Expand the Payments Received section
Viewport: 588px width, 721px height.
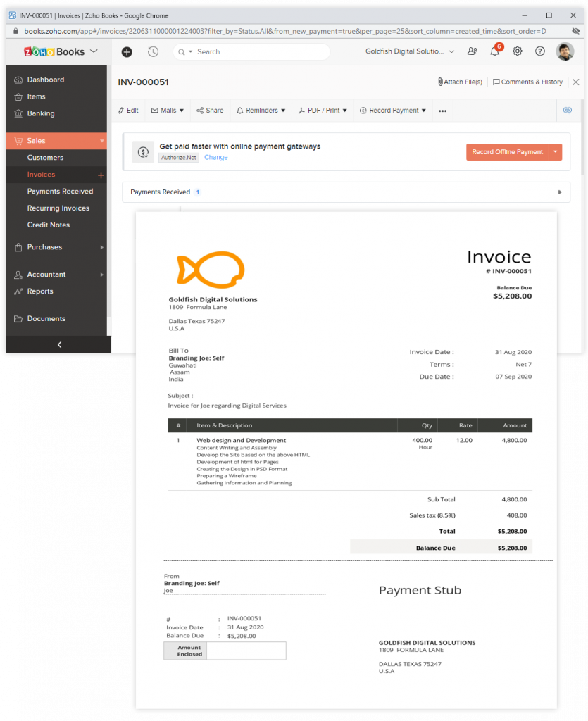click(x=560, y=192)
